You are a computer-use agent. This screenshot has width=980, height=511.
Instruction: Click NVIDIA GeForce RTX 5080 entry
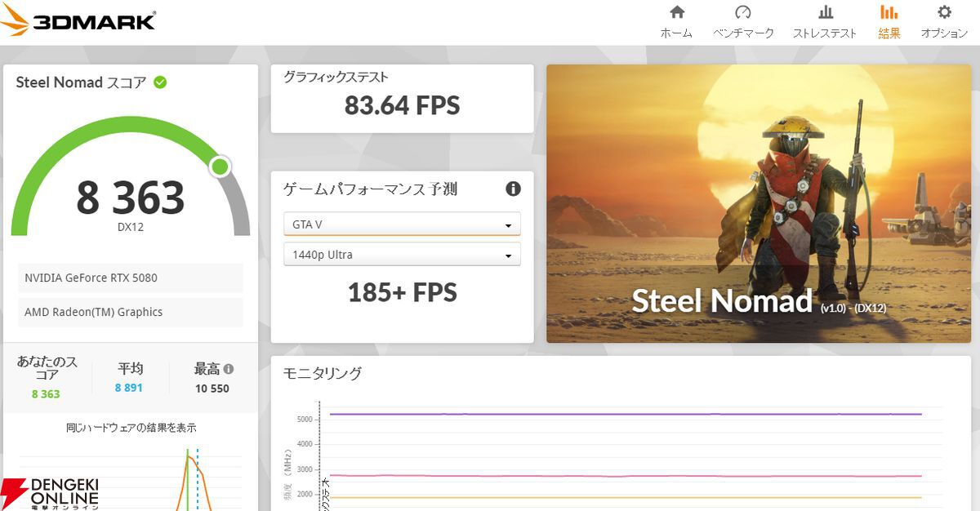[131, 278]
